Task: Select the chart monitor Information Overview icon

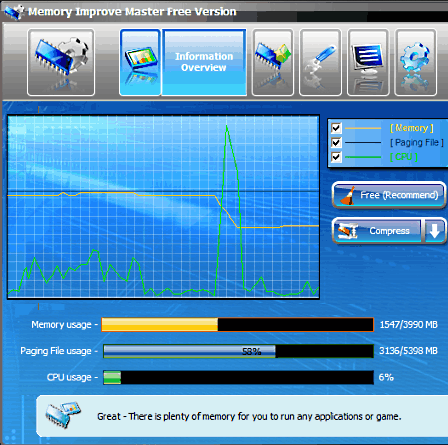Action: (140, 62)
